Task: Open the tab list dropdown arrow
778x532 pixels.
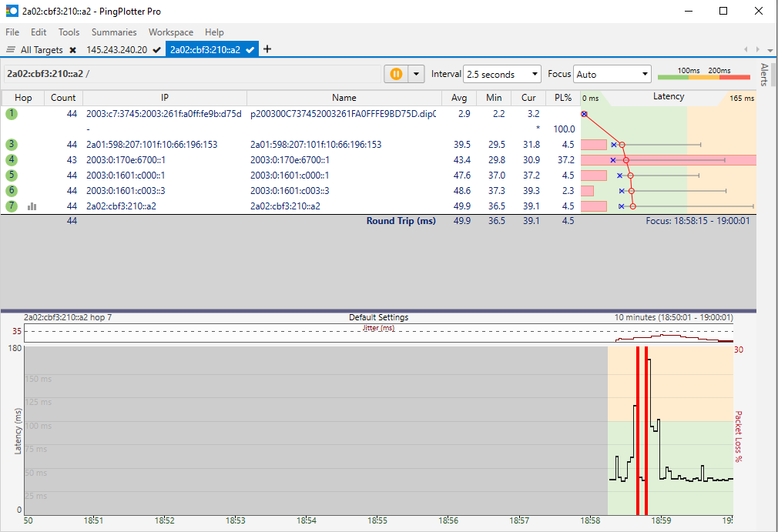Action: [x=770, y=50]
